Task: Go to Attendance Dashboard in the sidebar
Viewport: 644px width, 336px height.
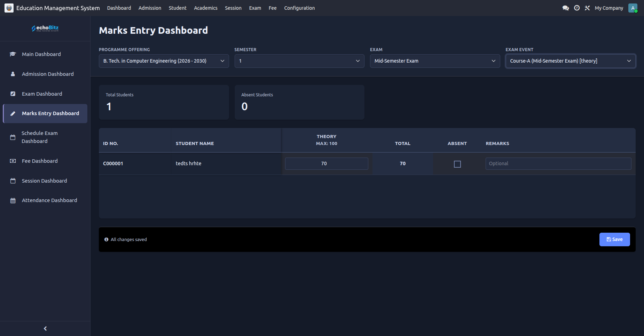Action: coord(45,200)
